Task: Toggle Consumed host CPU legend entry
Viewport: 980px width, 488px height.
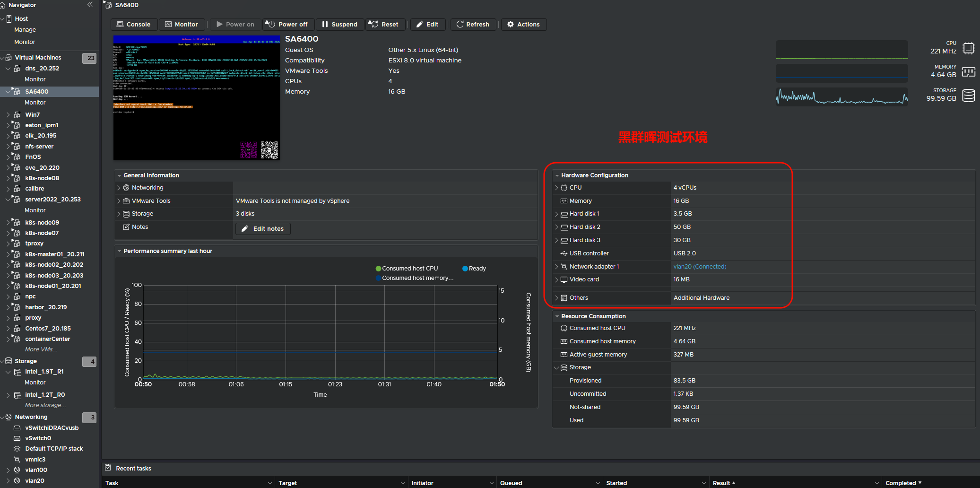Action: [407, 269]
